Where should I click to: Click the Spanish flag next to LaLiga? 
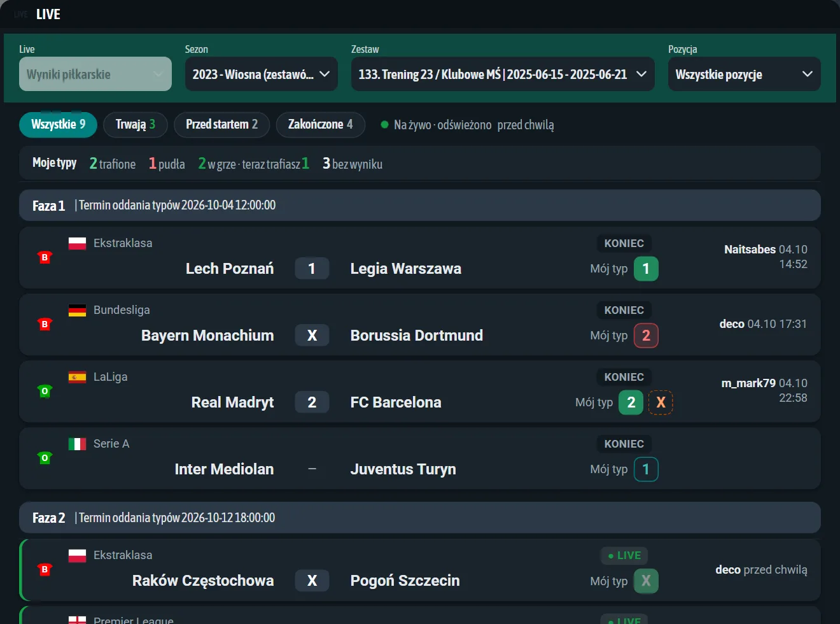point(77,377)
